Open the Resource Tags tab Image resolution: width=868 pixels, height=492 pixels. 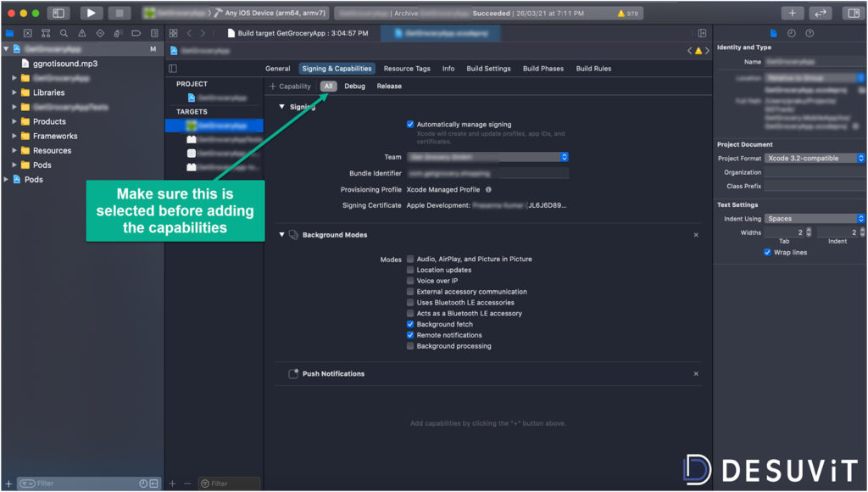point(407,69)
